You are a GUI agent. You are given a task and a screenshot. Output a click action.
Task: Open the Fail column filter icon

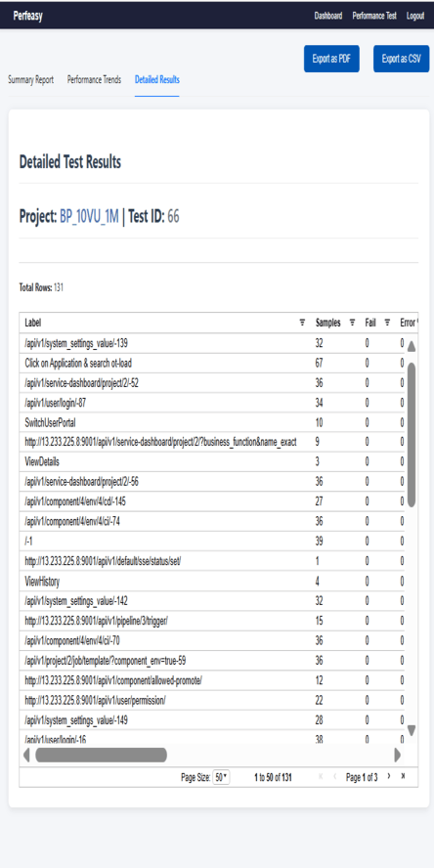pyautogui.click(x=387, y=323)
